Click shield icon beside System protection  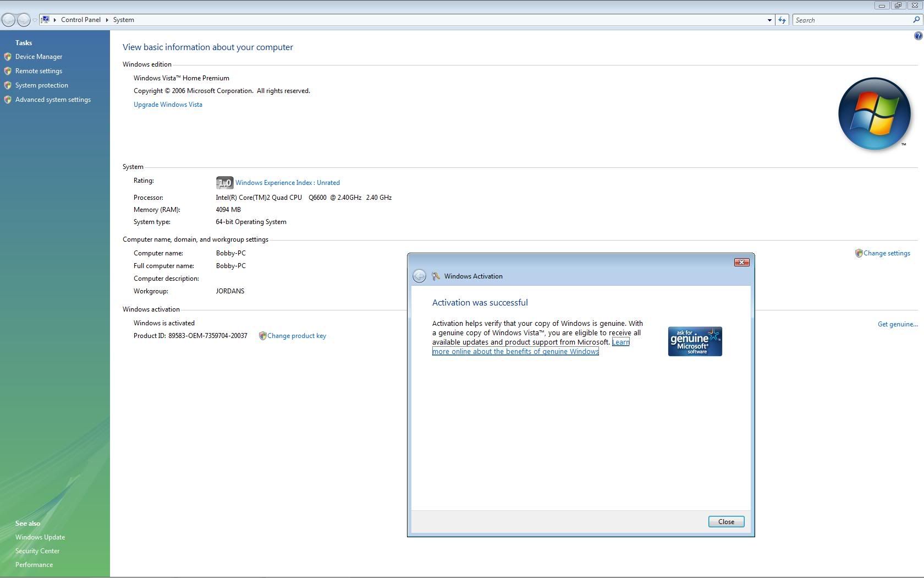[8, 85]
